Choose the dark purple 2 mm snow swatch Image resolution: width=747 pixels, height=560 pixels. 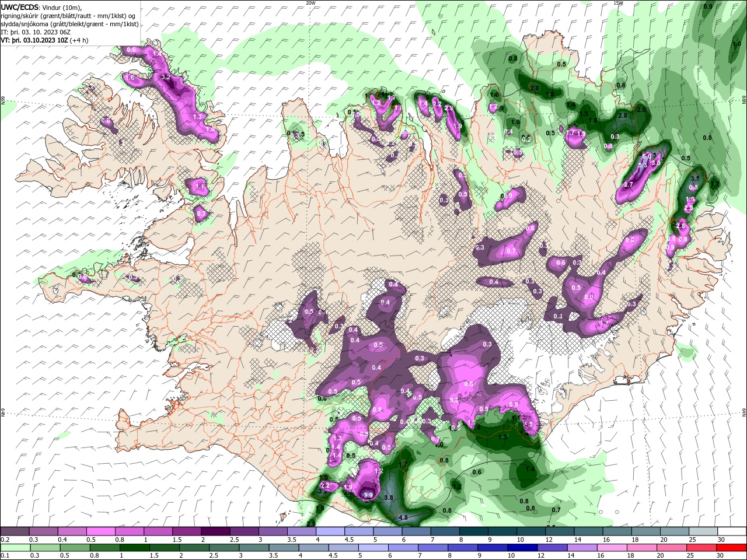point(215,531)
